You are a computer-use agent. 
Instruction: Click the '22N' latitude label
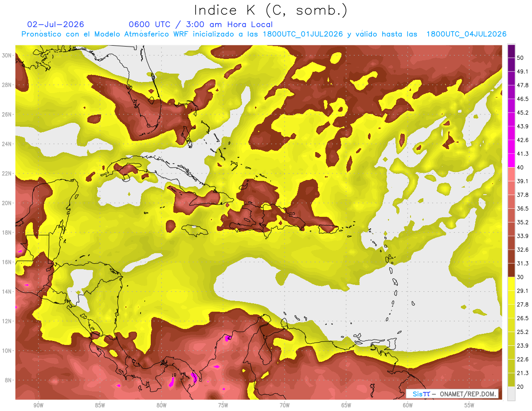point(7,173)
